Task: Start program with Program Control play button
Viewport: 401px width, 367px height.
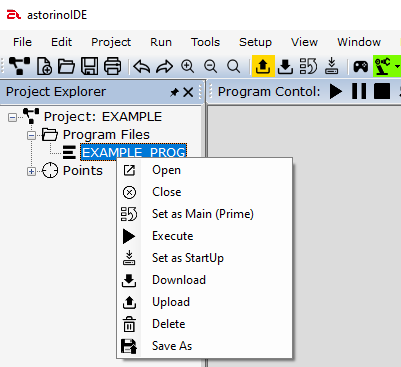Action: [336, 91]
